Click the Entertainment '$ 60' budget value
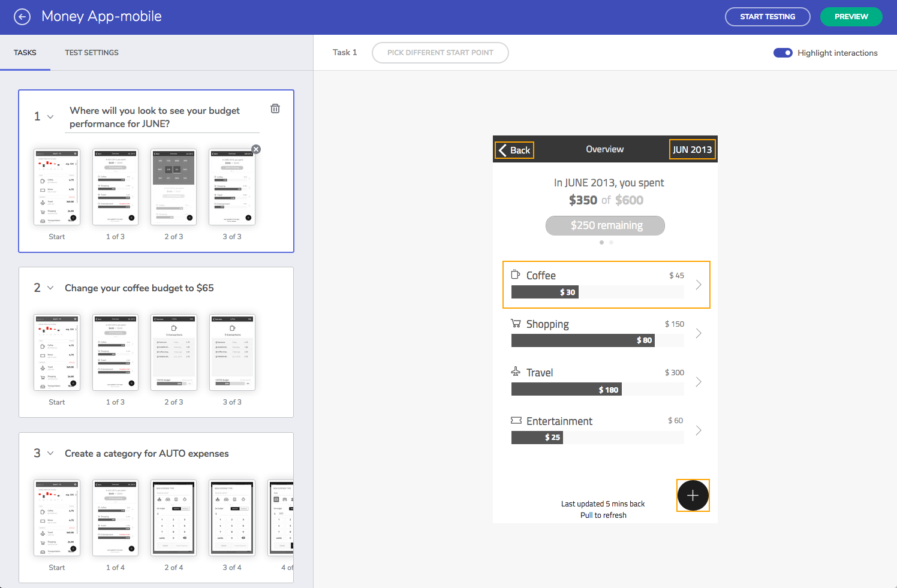Viewport: 897px width, 588px height. pyautogui.click(x=676, y=420)
